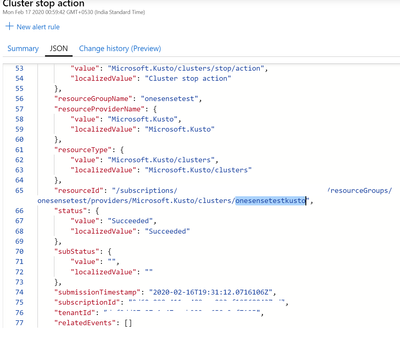Click the subStatus key on line 70
The width and height of the screenshot is (400, 364).
point(77,251)
